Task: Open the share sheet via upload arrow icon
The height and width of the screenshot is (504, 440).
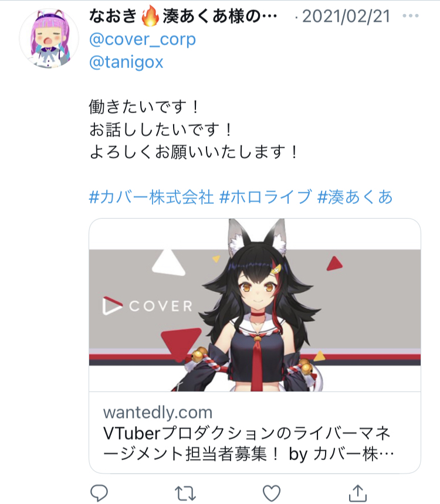Action: (x=358, y=493)
